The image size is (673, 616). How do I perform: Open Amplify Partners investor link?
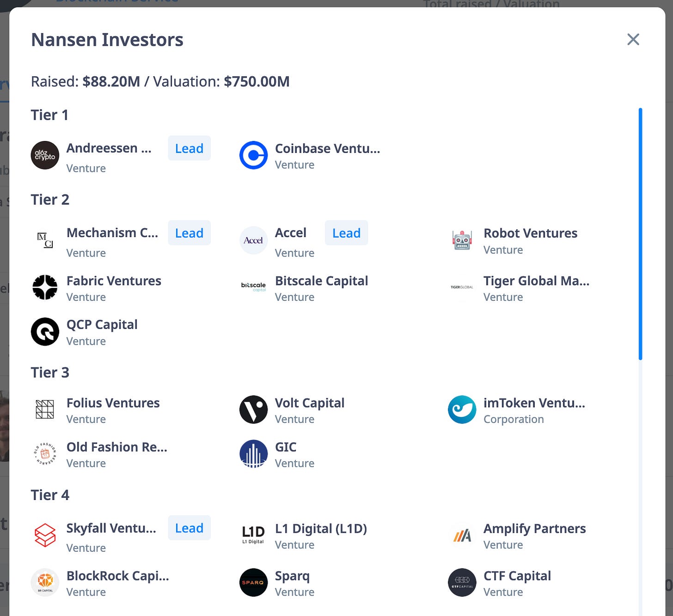534,528
